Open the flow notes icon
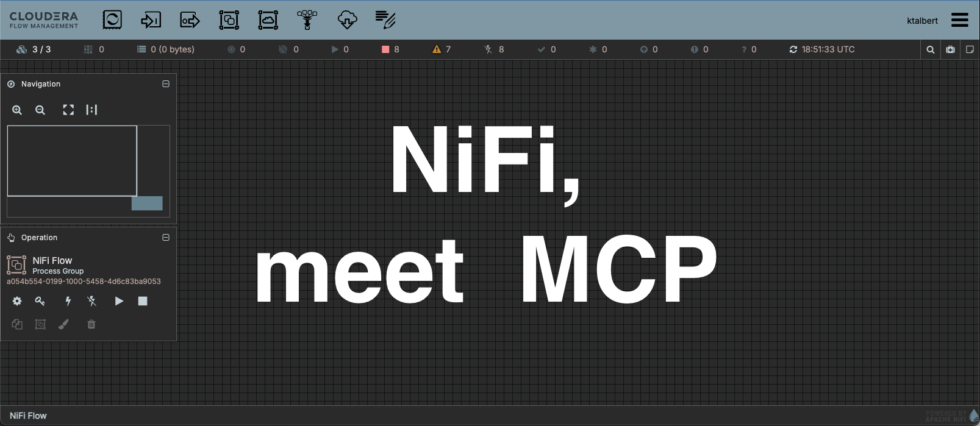The width and height of the screenshot is (980, 426). (970, 49)
